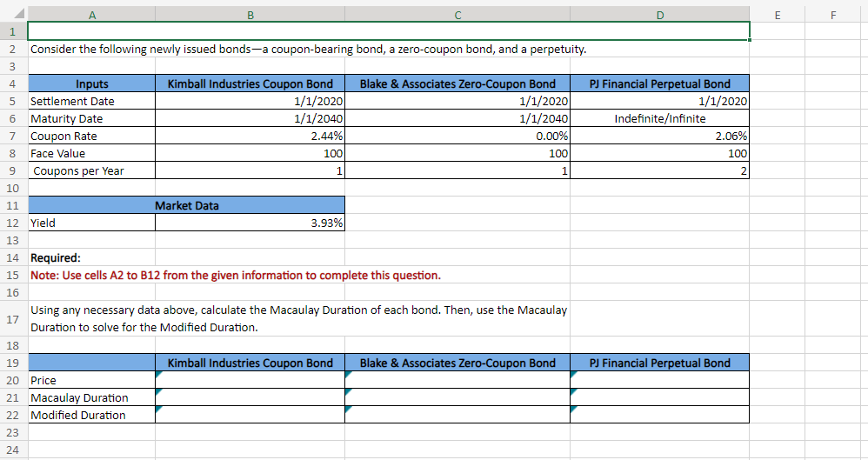868x460 pixels.
Task: Select the Blake Price answer cell
Action: pos(457,380)
